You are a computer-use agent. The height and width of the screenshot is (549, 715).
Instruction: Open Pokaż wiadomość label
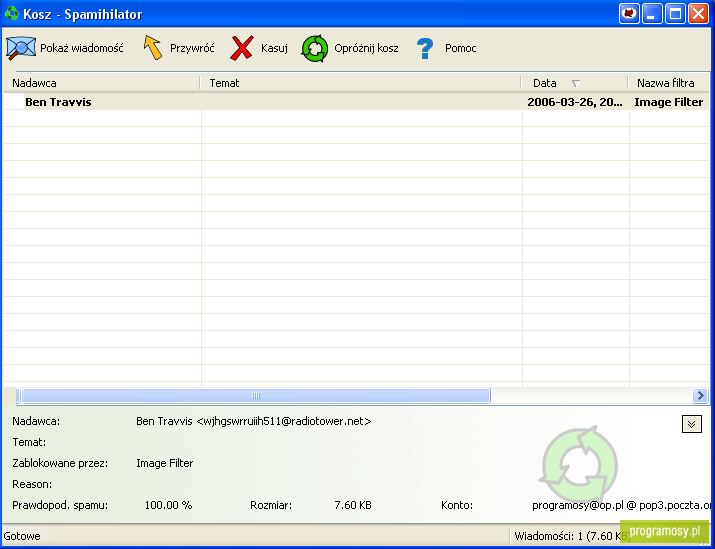click(x=82, y=48)
